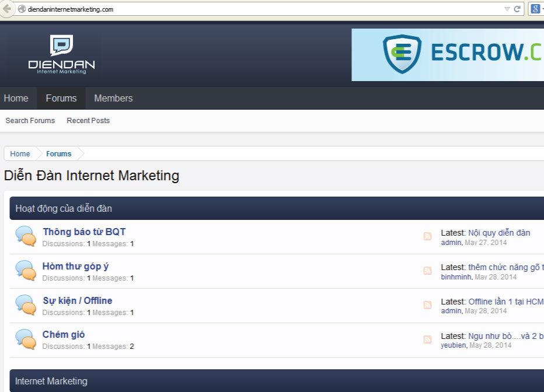This screenshot has height=392, width=544.
Task: Click RSS feed icon for Sự kiện / Offline
Action: point(427,304)
